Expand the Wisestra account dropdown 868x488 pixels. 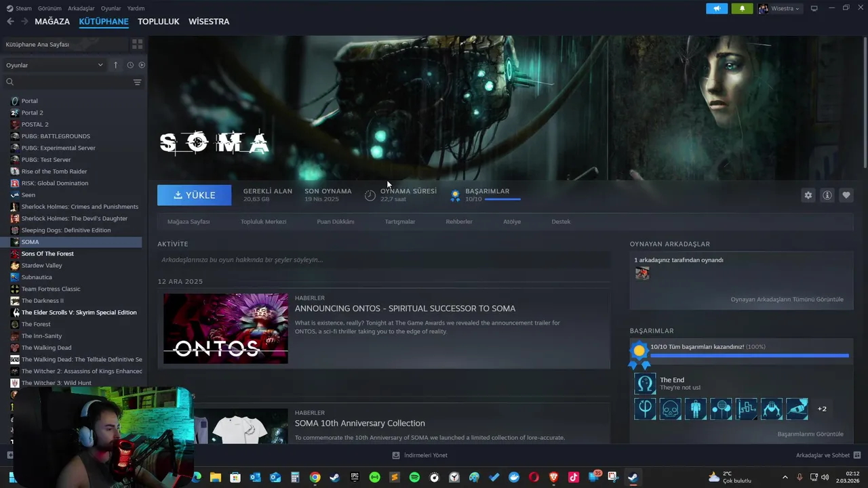(x=779, y=8)
